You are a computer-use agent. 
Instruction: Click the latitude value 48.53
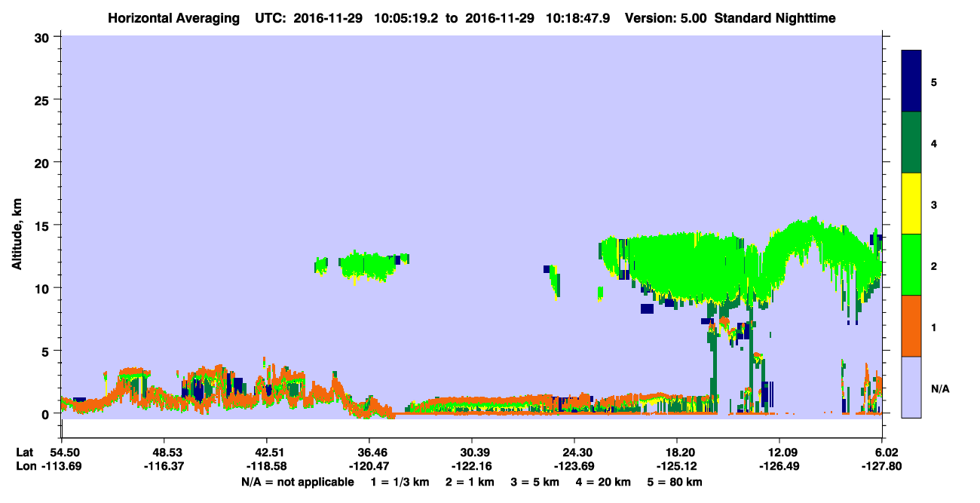(164, 452)
